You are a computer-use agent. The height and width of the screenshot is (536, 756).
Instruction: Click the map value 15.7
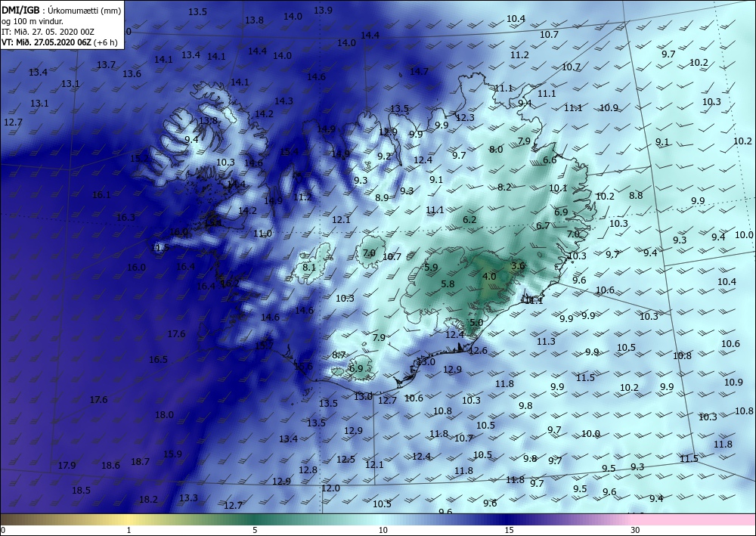[264, 345]
